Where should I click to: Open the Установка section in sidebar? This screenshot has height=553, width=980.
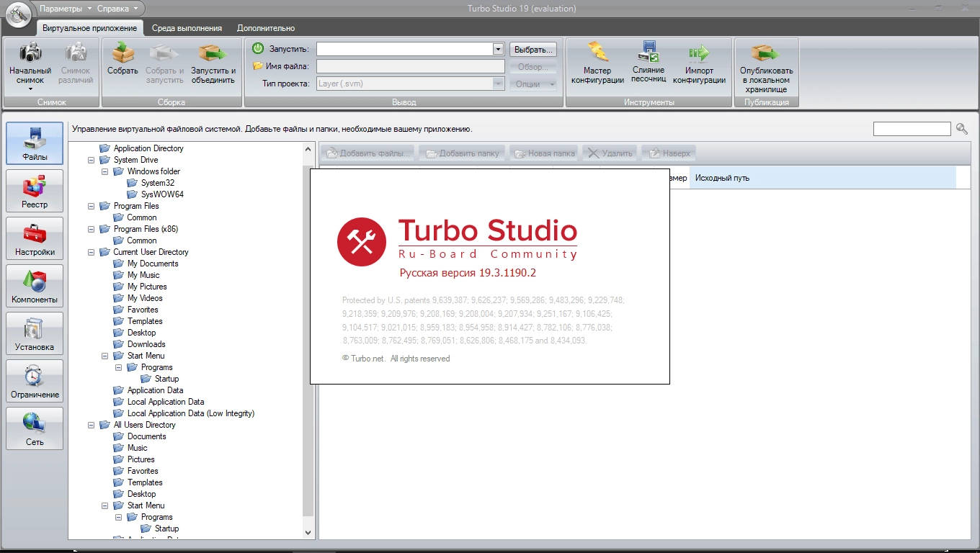tap(35, 333)
